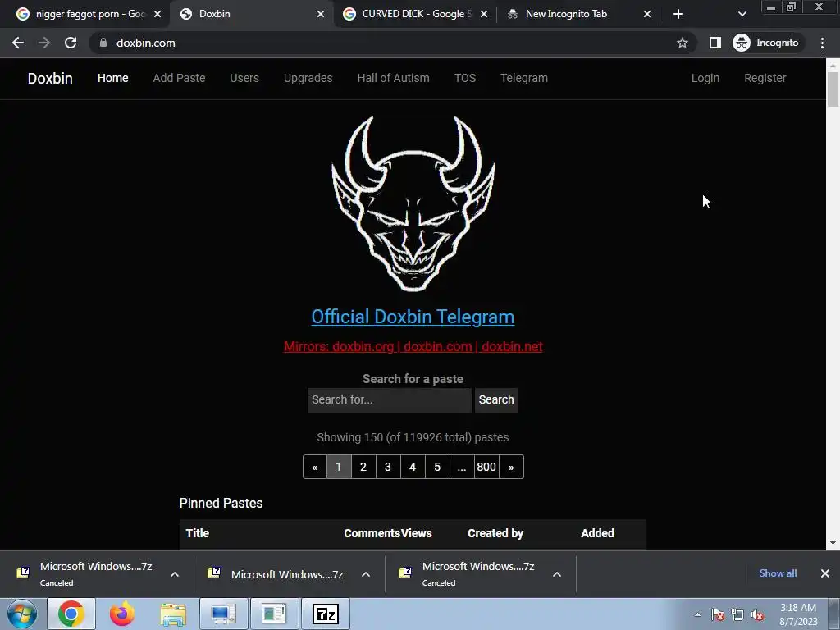The image size is (840, 630).
Task: Open the tab search dropdown chevron
Action: pyautogui.click(x=742, y=14)
